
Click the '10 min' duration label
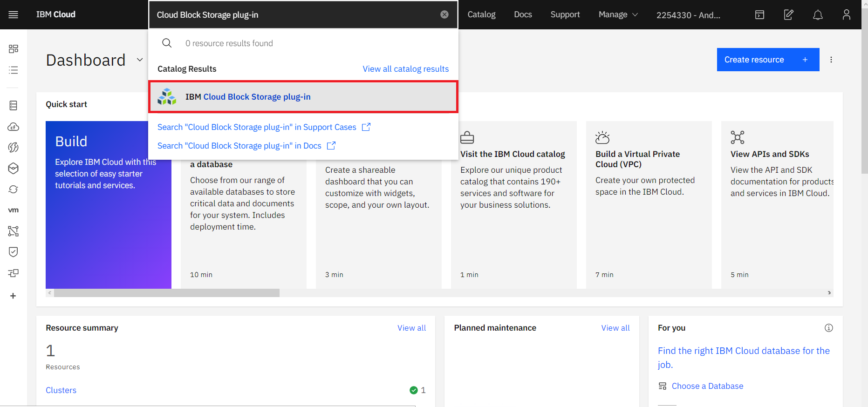pyautogui.click(x=201, y=275)
